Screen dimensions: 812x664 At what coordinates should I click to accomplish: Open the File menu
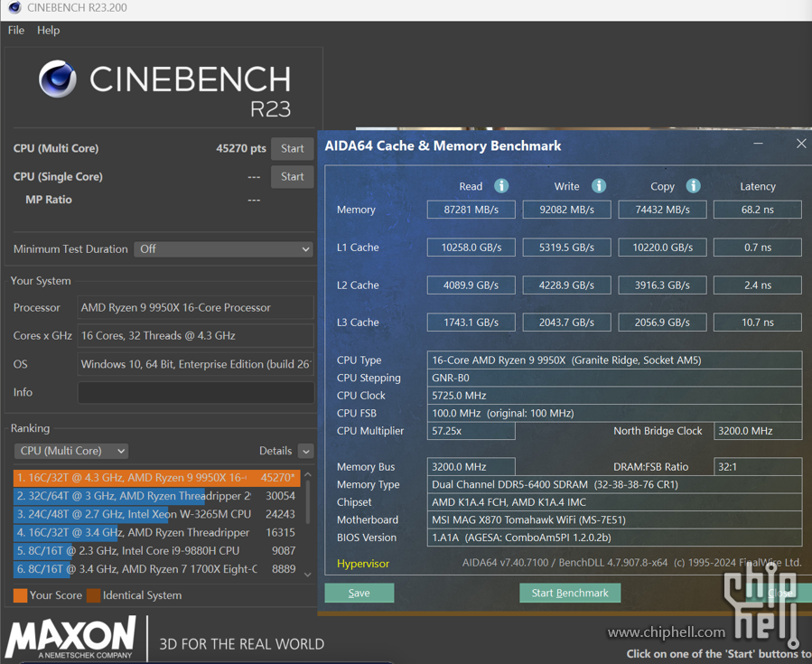(x=16, y=30)
